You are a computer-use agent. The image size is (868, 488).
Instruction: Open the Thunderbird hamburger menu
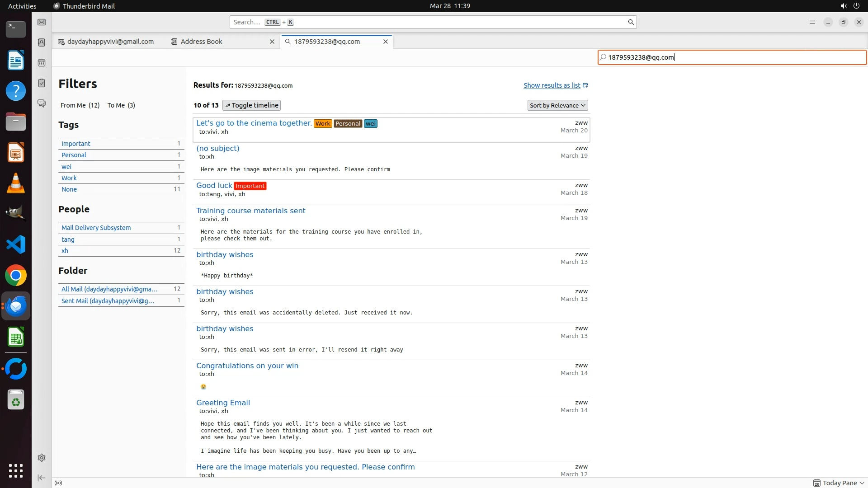pos(812,22)
